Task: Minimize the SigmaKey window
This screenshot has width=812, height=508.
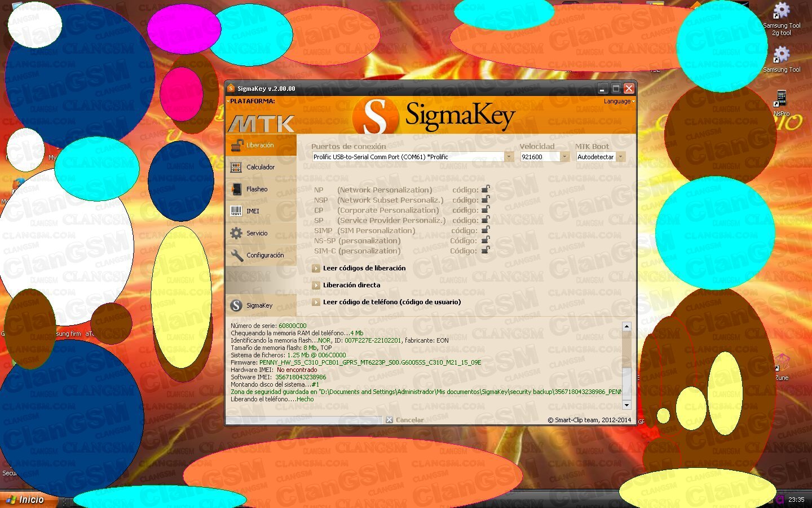Action: (603, 89)
